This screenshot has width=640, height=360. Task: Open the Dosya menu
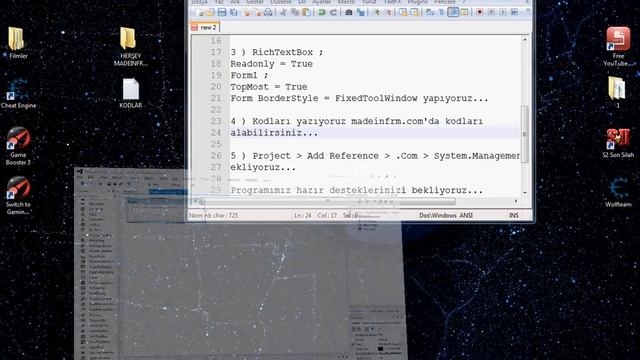coord(200,2)
